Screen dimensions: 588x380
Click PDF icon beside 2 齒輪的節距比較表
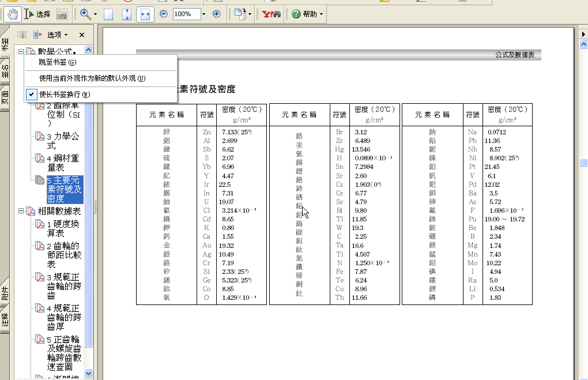(x=40, y=246)
